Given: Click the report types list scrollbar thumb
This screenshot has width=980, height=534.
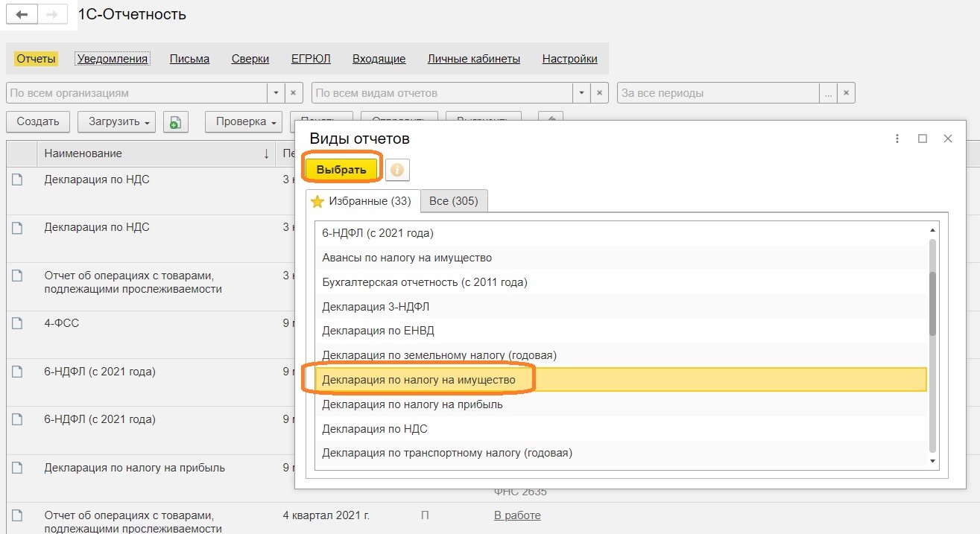Looking at the screenshot, I should point(932,303).
